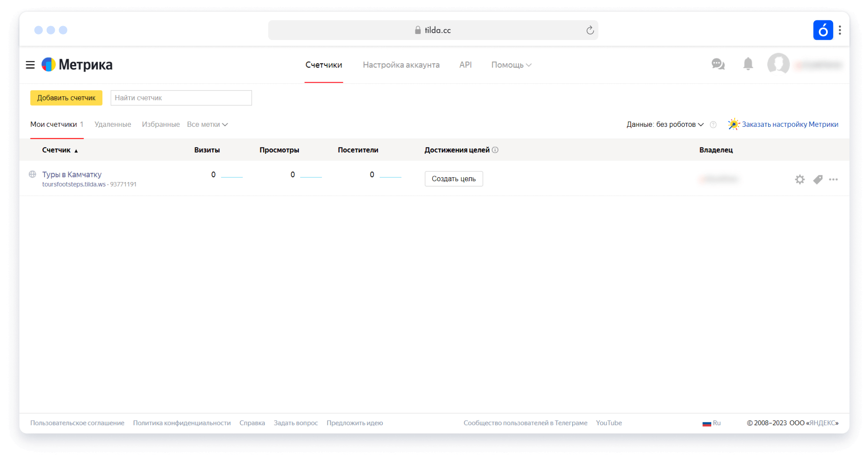
Task: Select Мои счетчики tab
Action: pyautogui.click(x=57, y=125)
